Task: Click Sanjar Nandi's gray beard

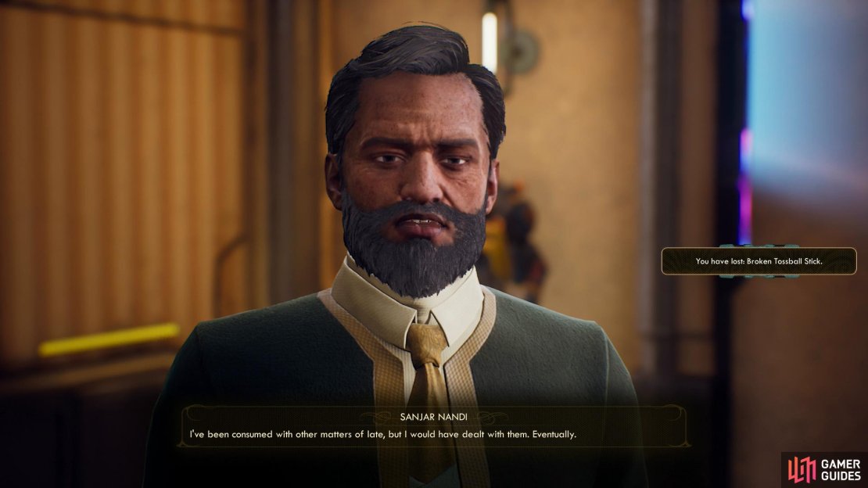Action: [x=414, y=246]
